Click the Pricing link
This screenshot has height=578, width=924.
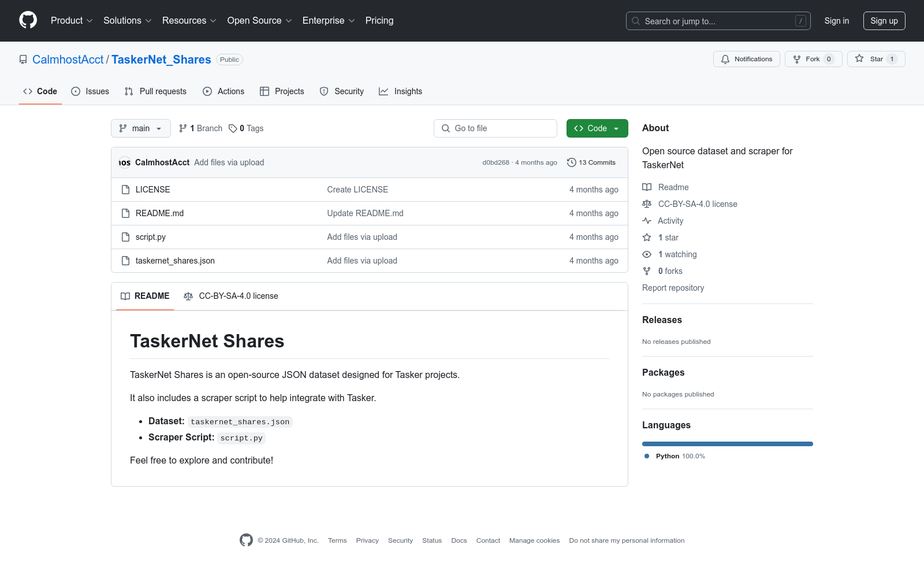(x=379, y=20)
